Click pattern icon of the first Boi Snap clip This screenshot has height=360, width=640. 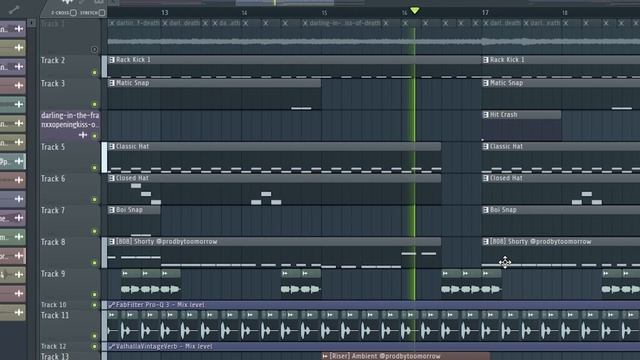coord(112,210)
